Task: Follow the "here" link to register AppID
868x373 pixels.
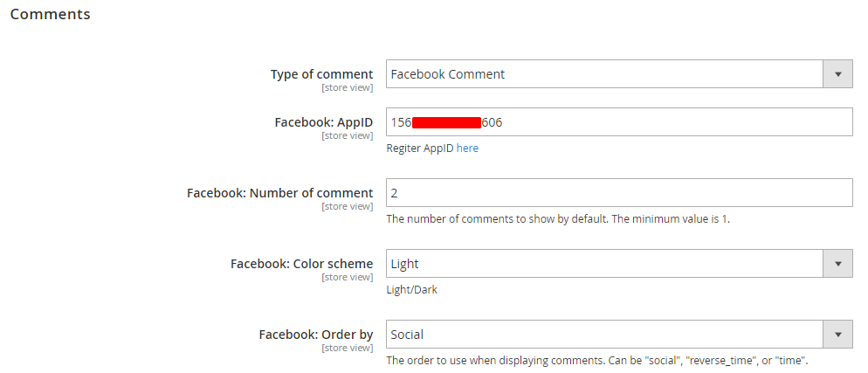Action: point(467,149)
